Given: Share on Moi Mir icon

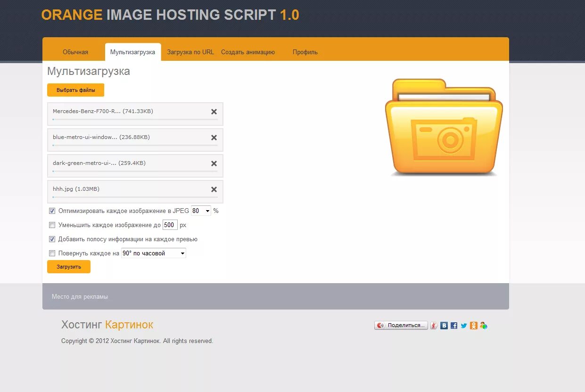Looking at the screenshot, I should (x=483, y=326).
